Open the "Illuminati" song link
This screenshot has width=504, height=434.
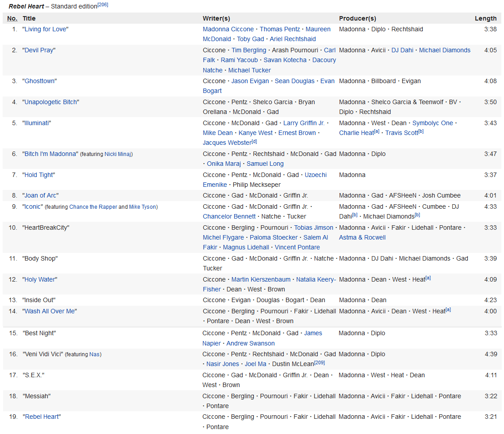click(37, 123)
